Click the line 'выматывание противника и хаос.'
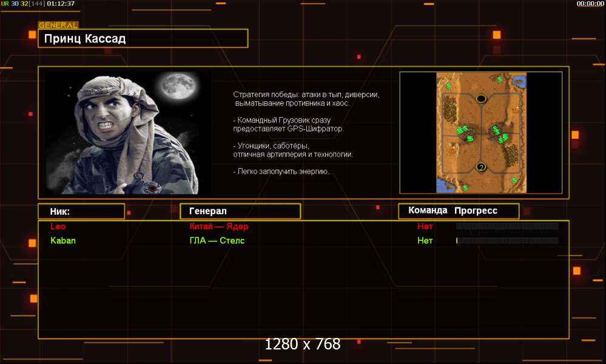606x364 pixels. coord(292,103)
